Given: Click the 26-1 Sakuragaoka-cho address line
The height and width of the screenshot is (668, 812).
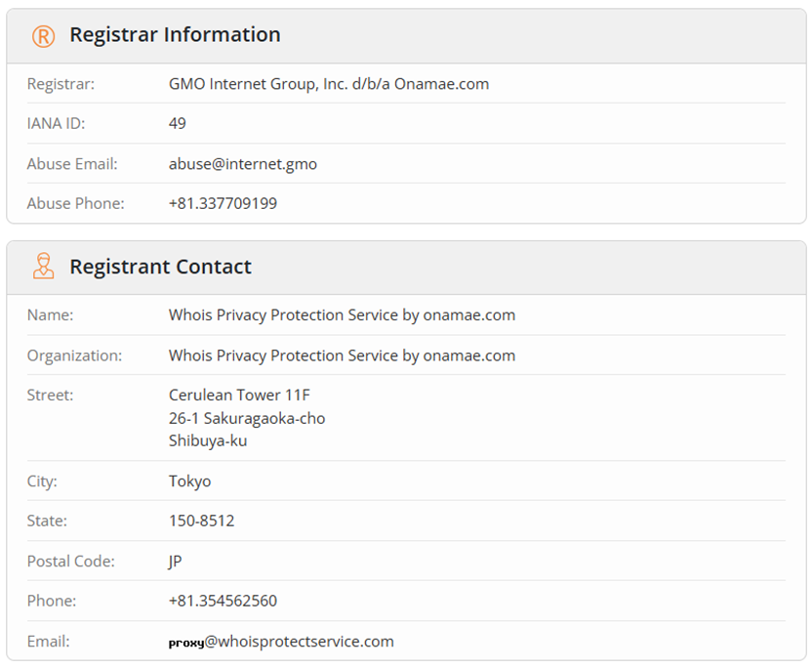Looking at the screenshot, I should pyautogui.click(x=247, y=418).
